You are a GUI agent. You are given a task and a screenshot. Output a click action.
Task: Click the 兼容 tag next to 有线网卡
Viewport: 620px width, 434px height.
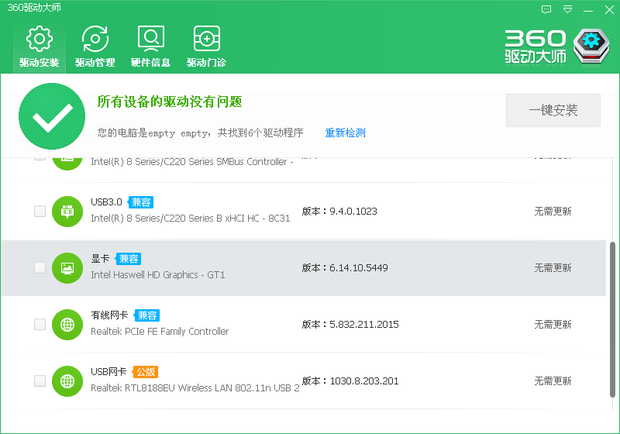[147, 315]
